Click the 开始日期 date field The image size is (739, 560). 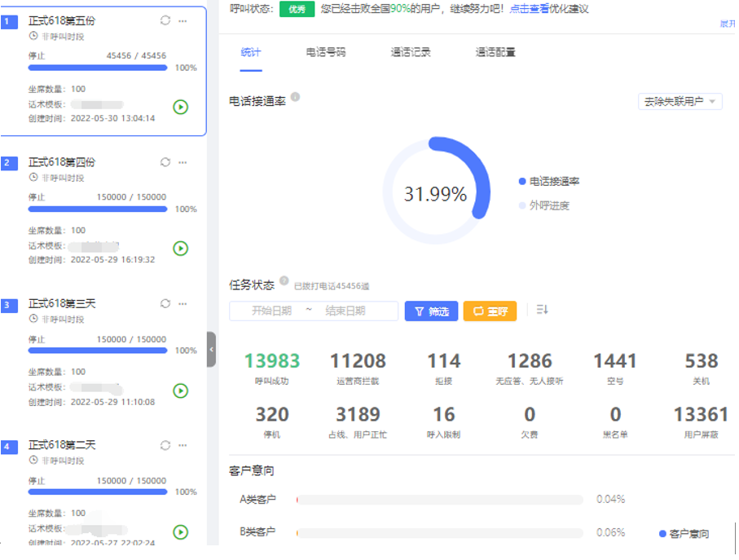tap(271, 311)
